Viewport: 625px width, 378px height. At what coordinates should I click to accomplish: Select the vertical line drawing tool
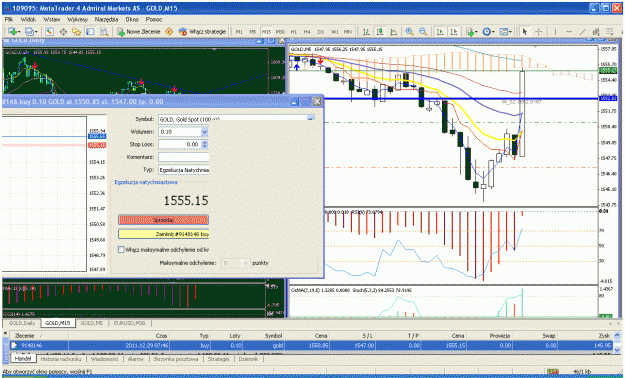[x=555, y=32]
